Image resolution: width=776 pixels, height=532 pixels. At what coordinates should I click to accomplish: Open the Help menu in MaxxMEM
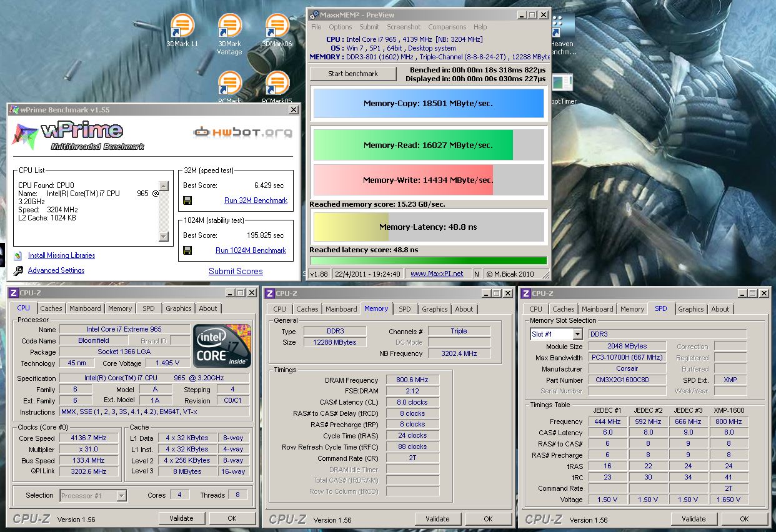coord(480,27)
